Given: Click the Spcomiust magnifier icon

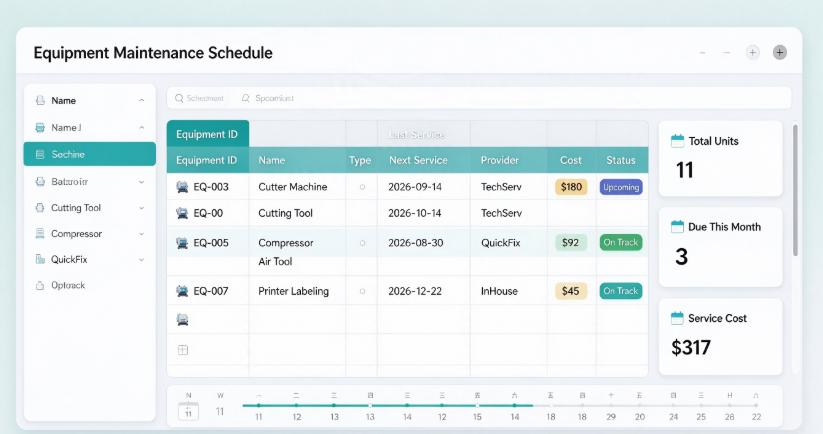Looking at the screenshot, I should tap(245, 98).
